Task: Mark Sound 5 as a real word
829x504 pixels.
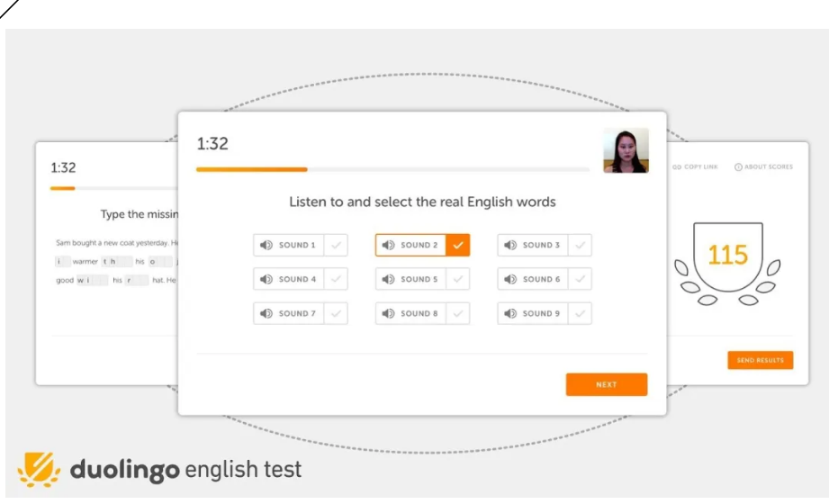Action: tap(458, 279)
